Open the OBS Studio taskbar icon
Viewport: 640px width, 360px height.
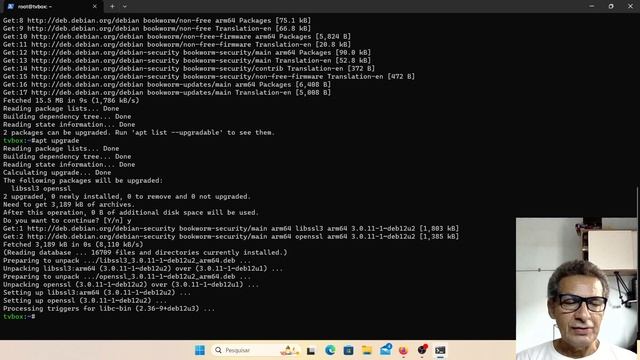point(422,350)
